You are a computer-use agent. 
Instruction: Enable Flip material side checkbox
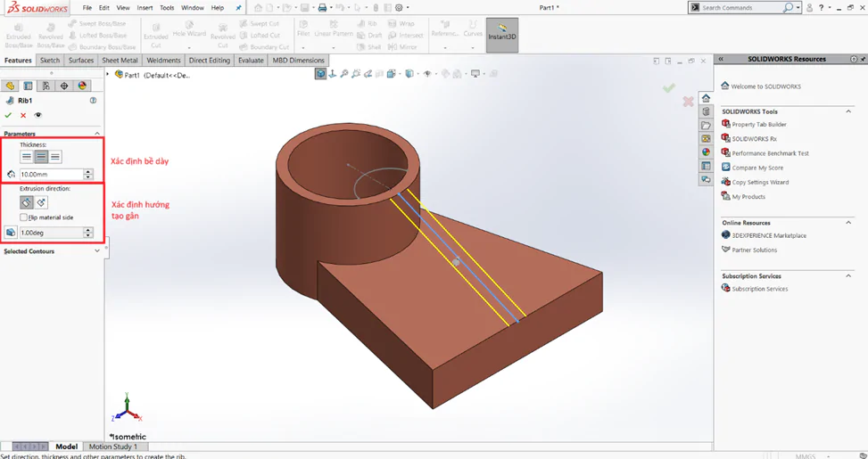click(23, 217)
